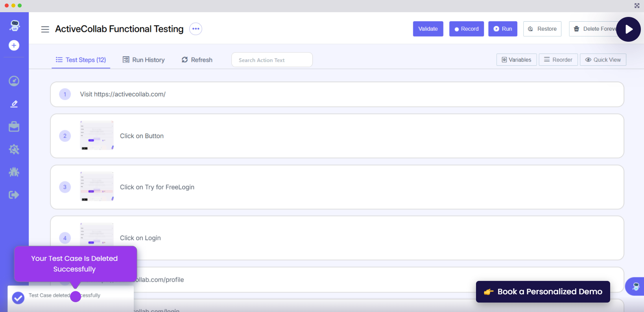This screenshot has height=312, width=644.
Task: Click the screenshot thumbnail of step 2
Action: coord(97,136)
